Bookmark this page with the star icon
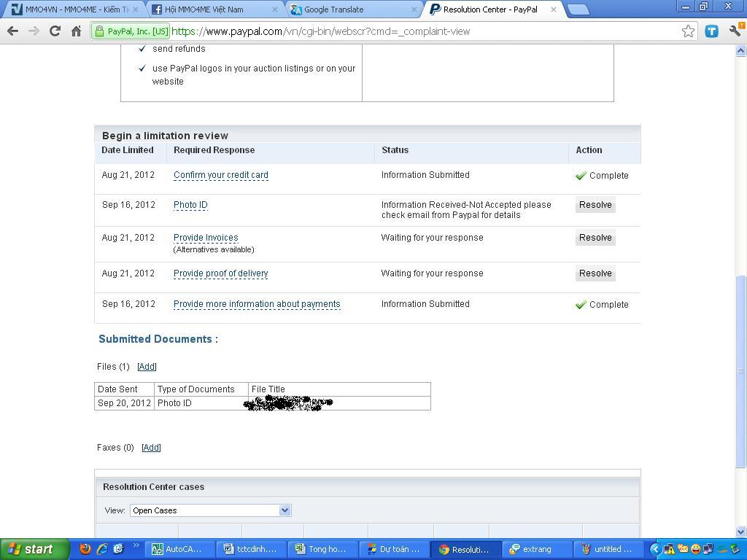The image size is (747, 560). coord(688,31)
